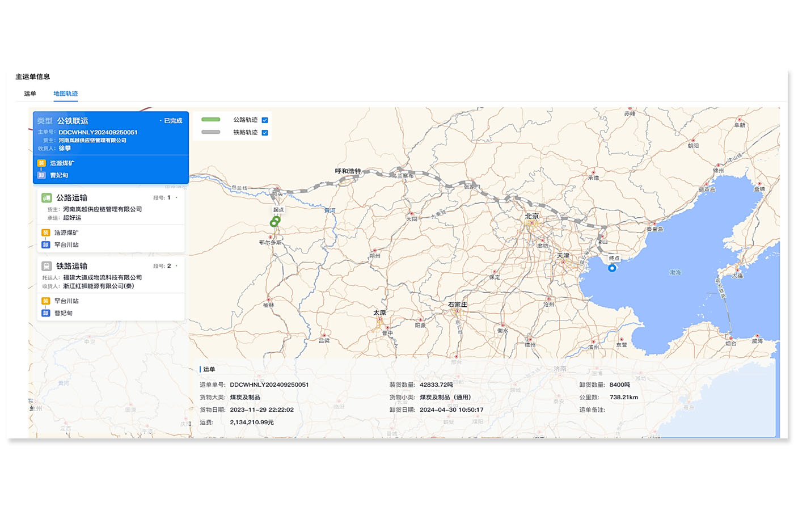Click the 装 loading badge in the blue 公铁联运 card
The width and height of the screenshot is (794, 532).
(41, 163)
